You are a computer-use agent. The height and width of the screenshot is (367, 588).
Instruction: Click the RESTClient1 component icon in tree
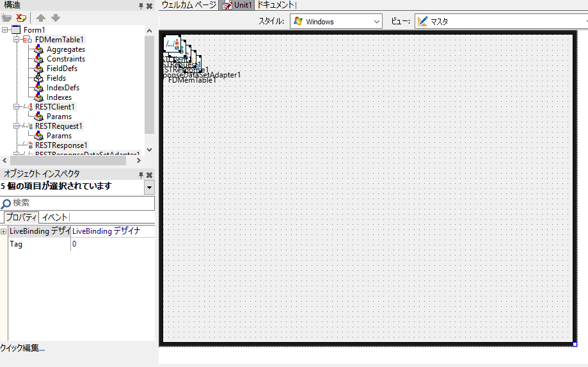(x=28, y=106)
